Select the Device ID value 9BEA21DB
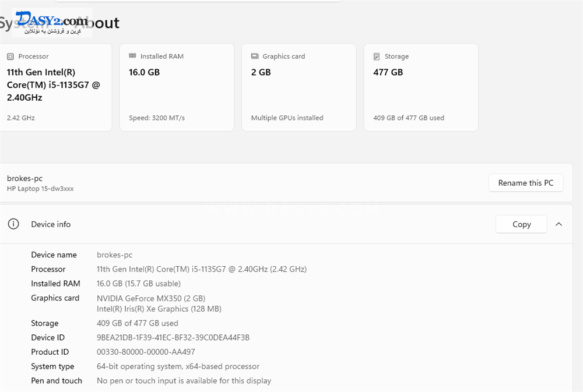This screenshot has width=583, height=392. [173, 338]
